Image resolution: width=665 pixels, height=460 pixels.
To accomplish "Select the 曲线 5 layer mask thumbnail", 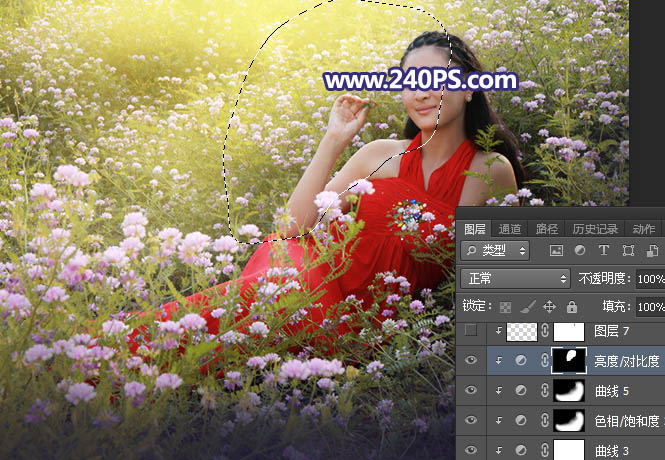I will coord(568,391).
